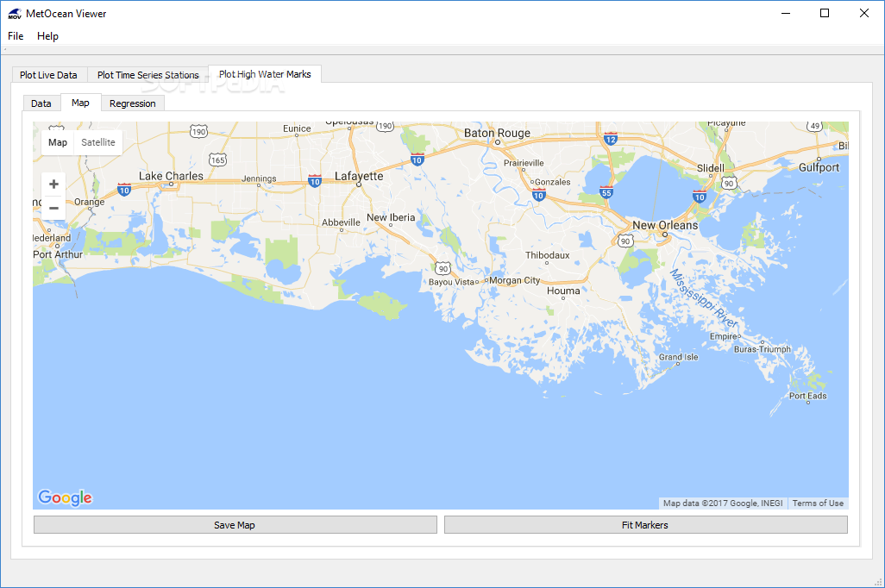
Task: Click the Interstate 12 highway shield
Action: coord(610,138)
